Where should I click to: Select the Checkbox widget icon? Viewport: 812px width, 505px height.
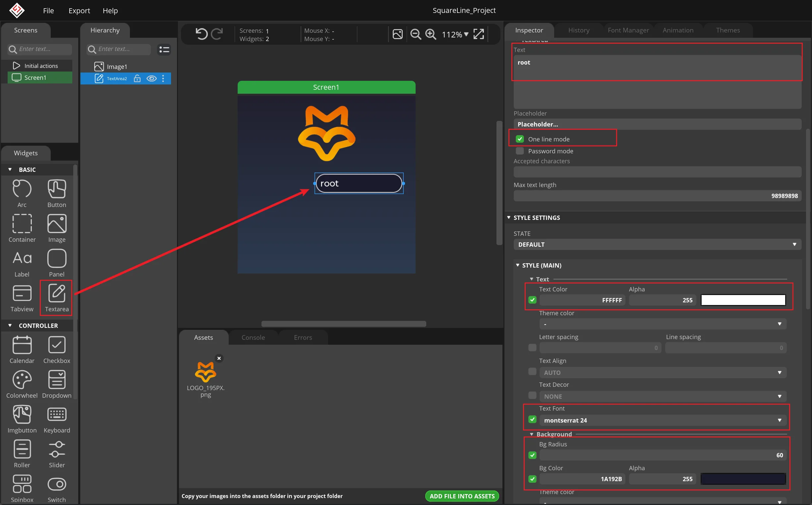point(56,345)
